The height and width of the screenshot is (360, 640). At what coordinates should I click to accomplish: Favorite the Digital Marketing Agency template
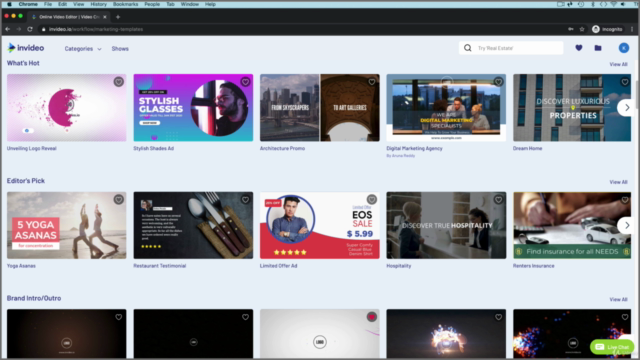pyautogui.click(x=498, y=82)
